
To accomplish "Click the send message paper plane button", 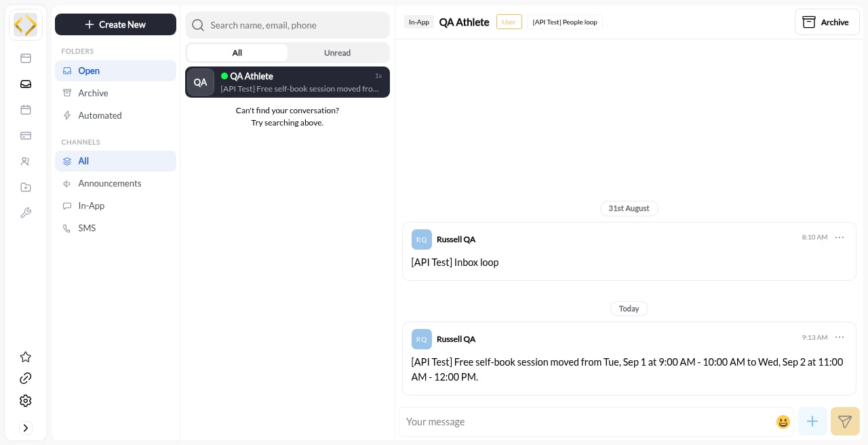I will (x=845, y=421).
